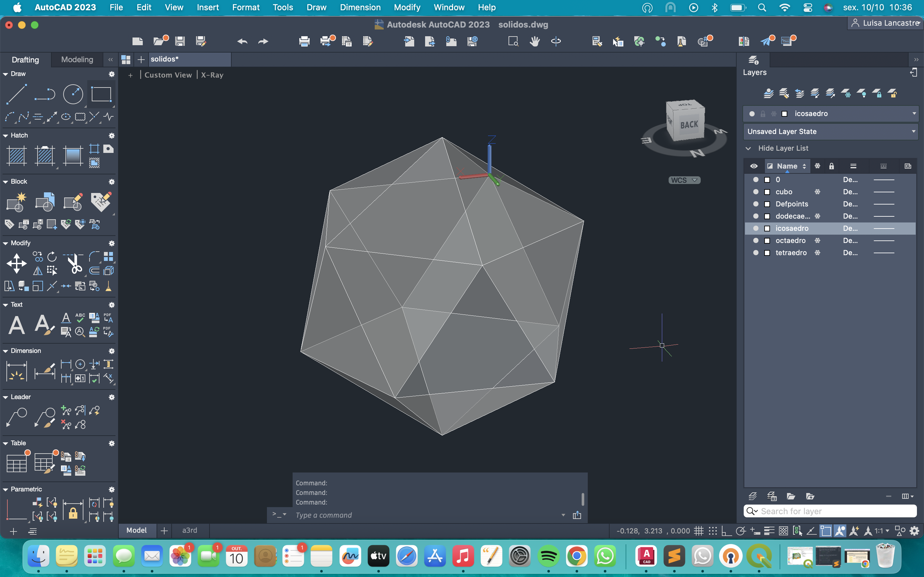
Task: Select the Circle draw tool
Action: pos(73,94)
